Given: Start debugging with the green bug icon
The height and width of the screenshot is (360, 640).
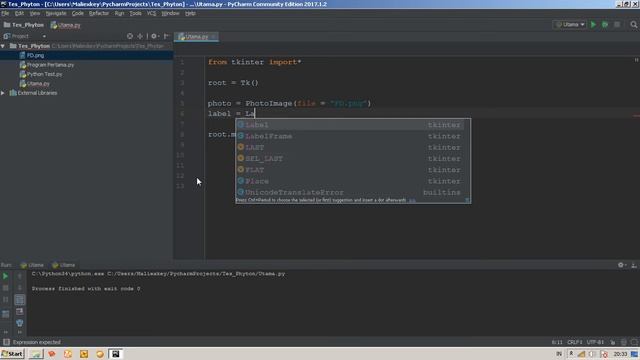Looking at the screenshot, I should pyautogui.click(x=605, y=25).
